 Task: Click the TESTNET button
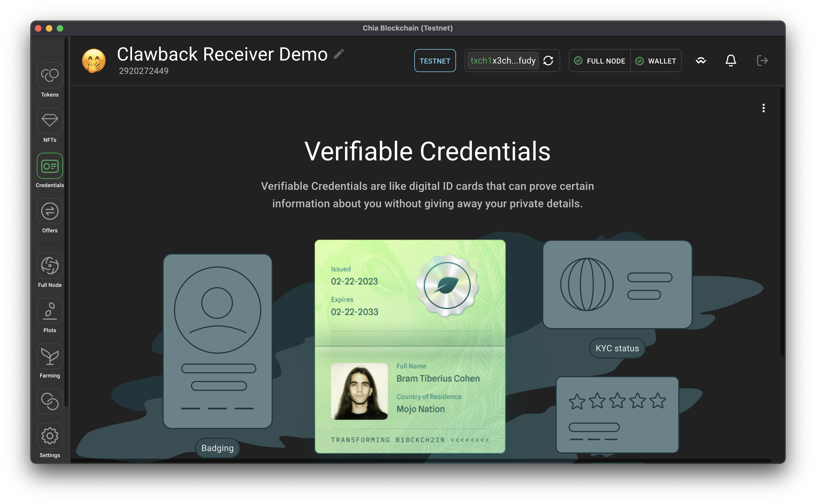coord(435,61)
